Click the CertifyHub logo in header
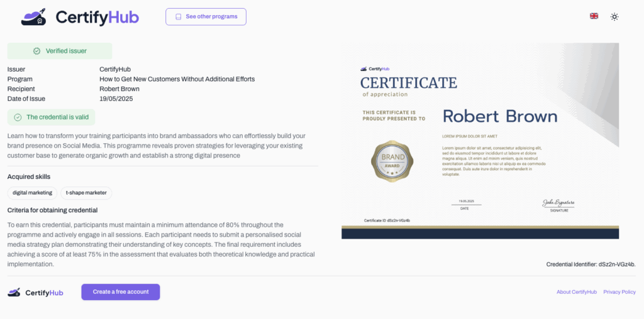The image size is (644, 319). click(x=80, y=17)
